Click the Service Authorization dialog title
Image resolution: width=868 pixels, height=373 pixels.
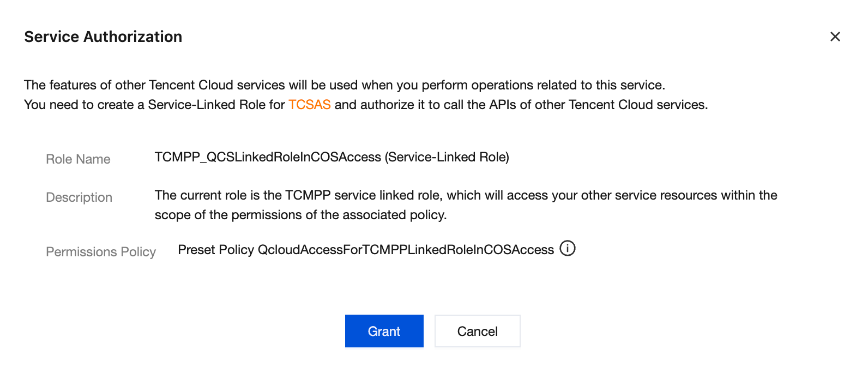[103, 37]
